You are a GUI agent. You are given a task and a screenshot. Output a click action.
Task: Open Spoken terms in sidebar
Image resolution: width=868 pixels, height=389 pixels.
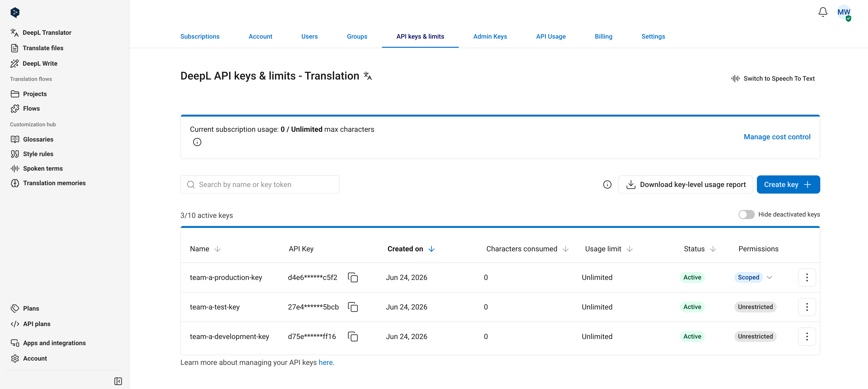pos(37,169)
